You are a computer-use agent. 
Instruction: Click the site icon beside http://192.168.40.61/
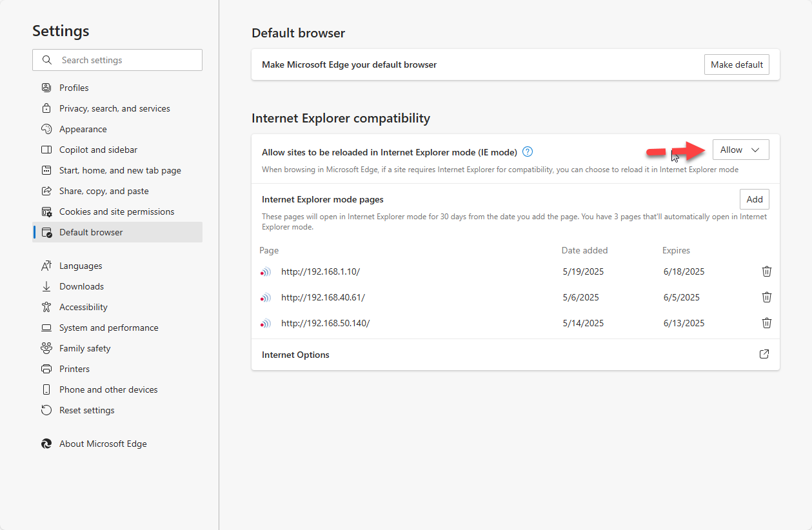point(266,298)
